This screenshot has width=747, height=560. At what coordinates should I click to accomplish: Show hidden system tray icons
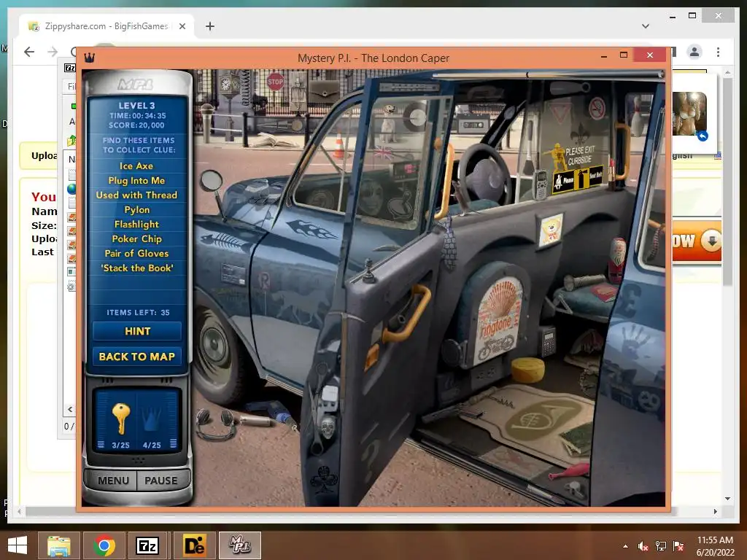[x=625, y=546]
